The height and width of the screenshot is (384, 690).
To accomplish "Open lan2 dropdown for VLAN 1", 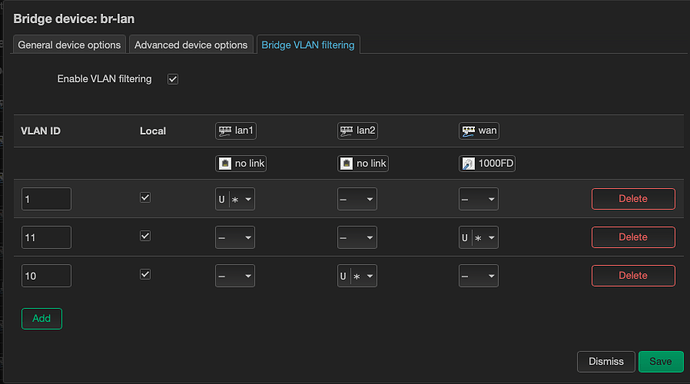I will pos(357,199).
